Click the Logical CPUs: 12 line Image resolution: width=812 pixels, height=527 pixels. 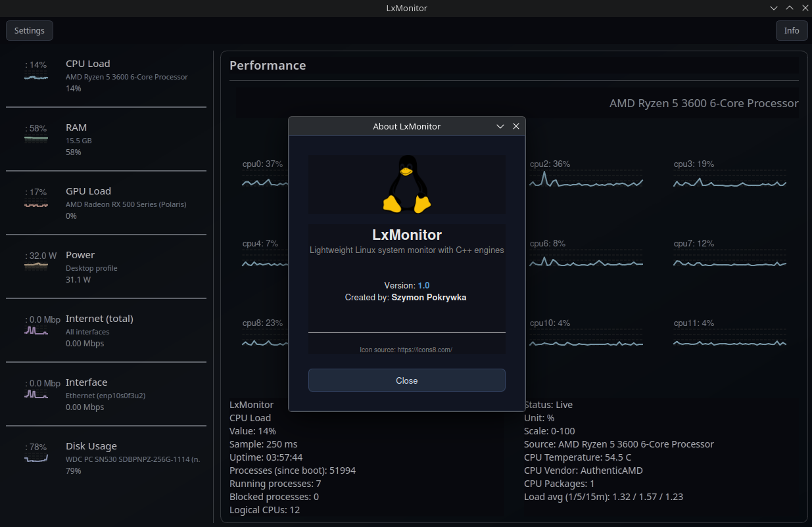click(x=265, y=510)
